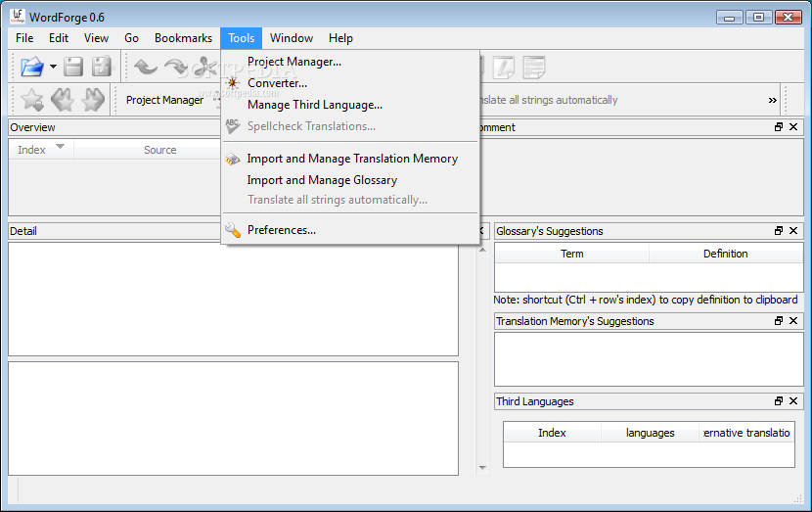Viewport: 812px width, 512px height.
Task: Select Import and Manage Glossary
Action: click(x=350, y=180)
